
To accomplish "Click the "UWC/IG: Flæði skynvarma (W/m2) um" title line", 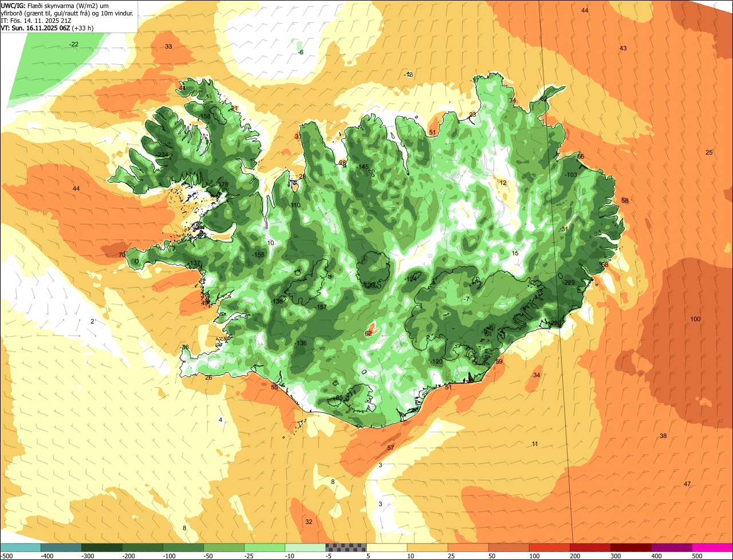I will tap(54, 5).
